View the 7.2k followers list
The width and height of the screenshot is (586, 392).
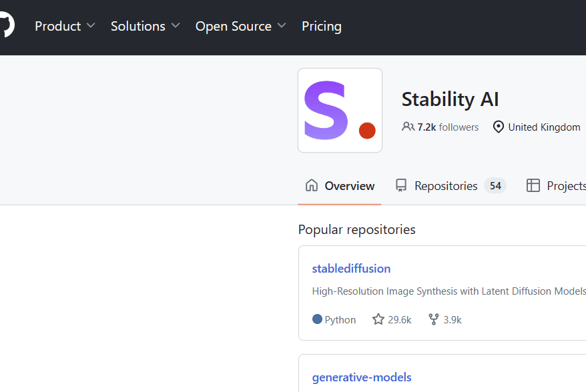[447, 127]
